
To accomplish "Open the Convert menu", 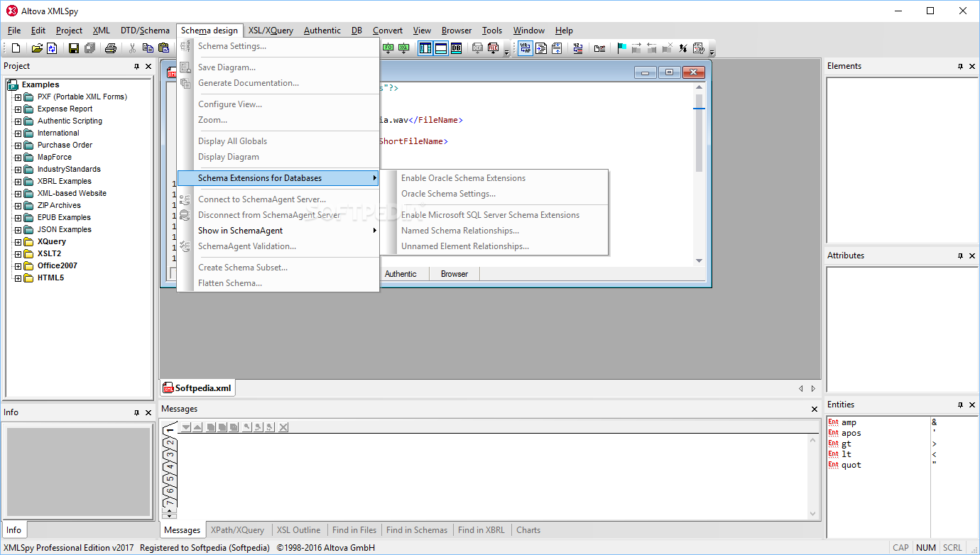I will click(388, 31).
